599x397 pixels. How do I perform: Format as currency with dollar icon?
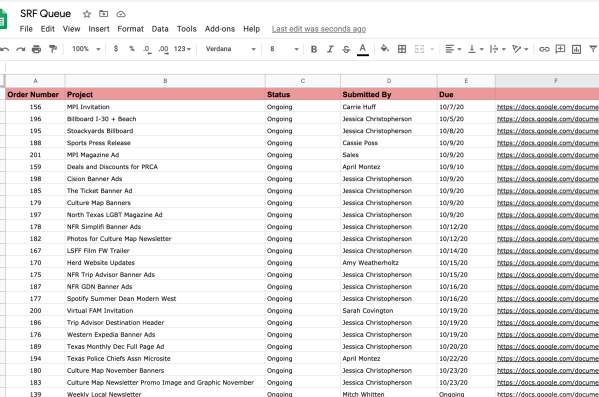(116, 49)
